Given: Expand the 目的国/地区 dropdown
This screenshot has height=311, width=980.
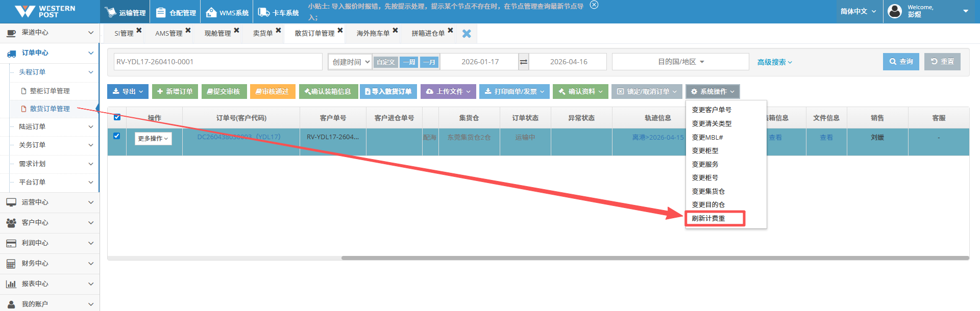Looking at the screenshot, I should [680, 62].
